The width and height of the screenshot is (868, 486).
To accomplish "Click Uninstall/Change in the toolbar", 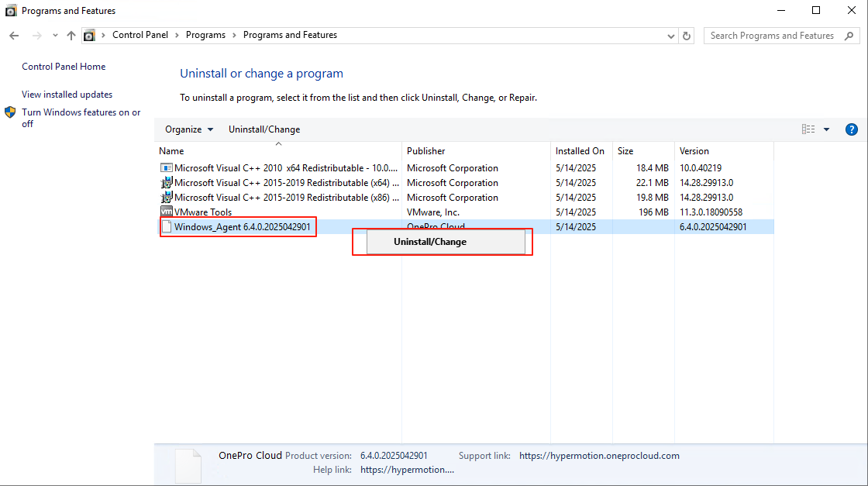I will [264, 129].
